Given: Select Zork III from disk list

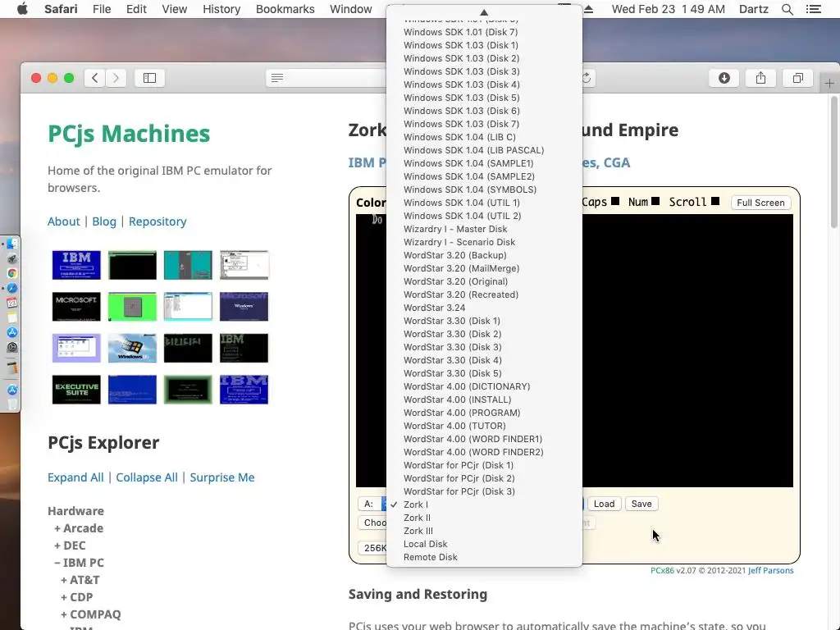Looking at the screenshot, I should pyautogui.click(x=484, y=531).
